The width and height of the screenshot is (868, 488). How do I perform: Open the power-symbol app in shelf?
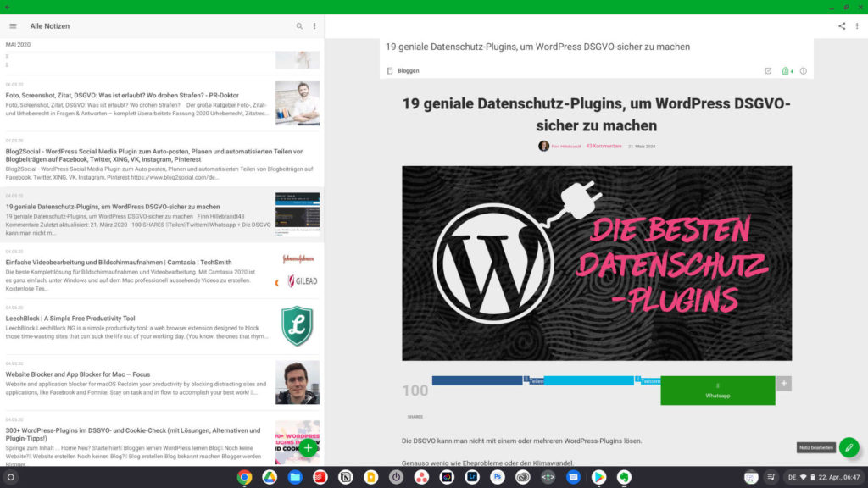tap(396, 477)
